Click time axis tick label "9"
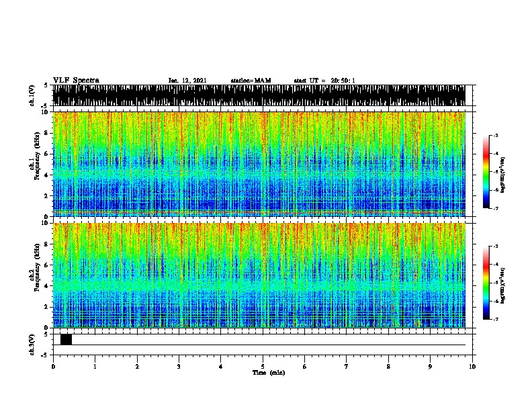Image resolution: width=532 pixels, height=411 pixels. (430, 367)
